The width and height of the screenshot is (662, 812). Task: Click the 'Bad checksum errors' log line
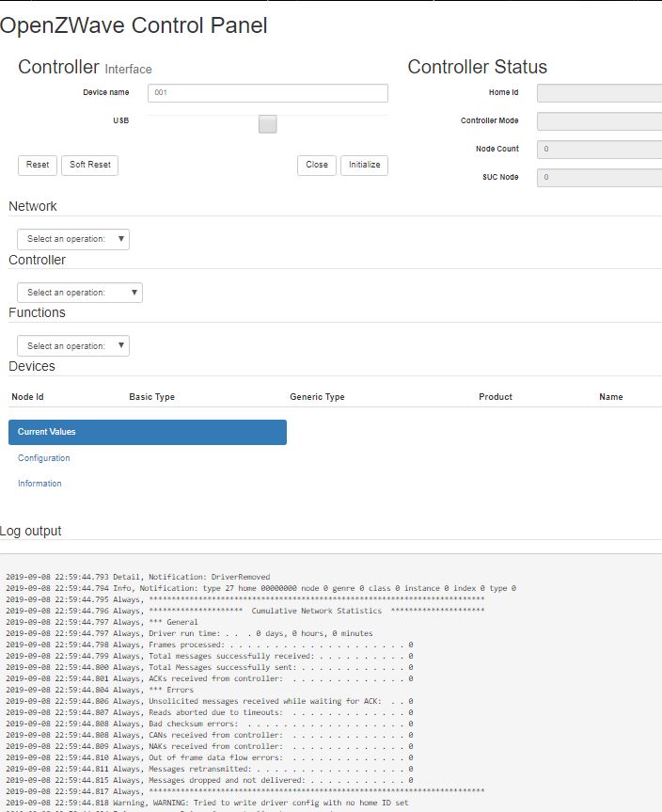pyautogui.click(x=210, y=724)
